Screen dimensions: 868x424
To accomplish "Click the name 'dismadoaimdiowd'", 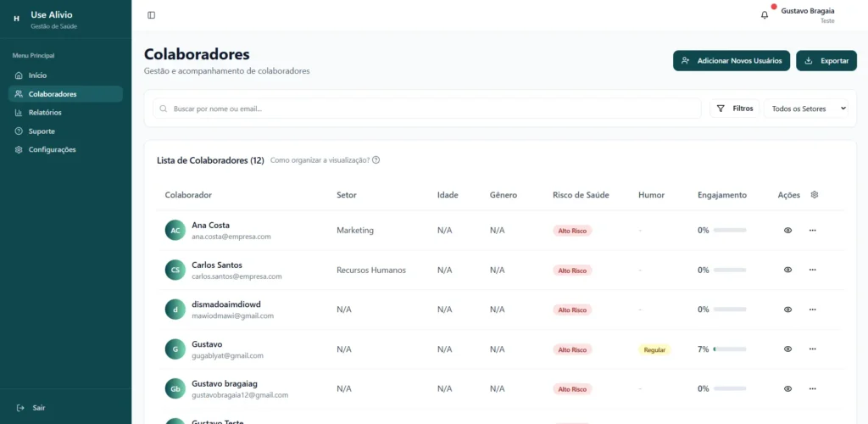I will tap(226, 304).
